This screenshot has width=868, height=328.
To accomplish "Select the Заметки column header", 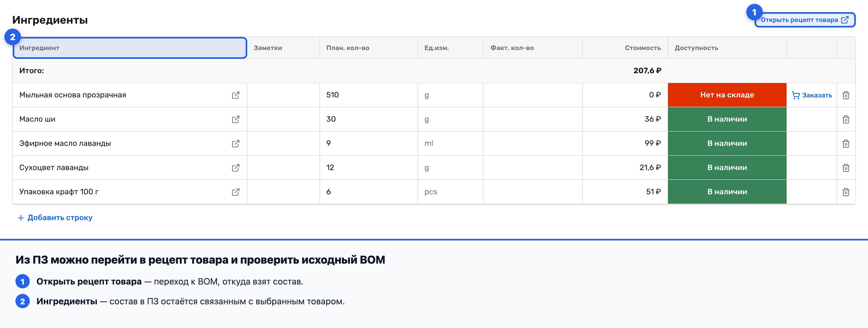I will tap(283, 48).
